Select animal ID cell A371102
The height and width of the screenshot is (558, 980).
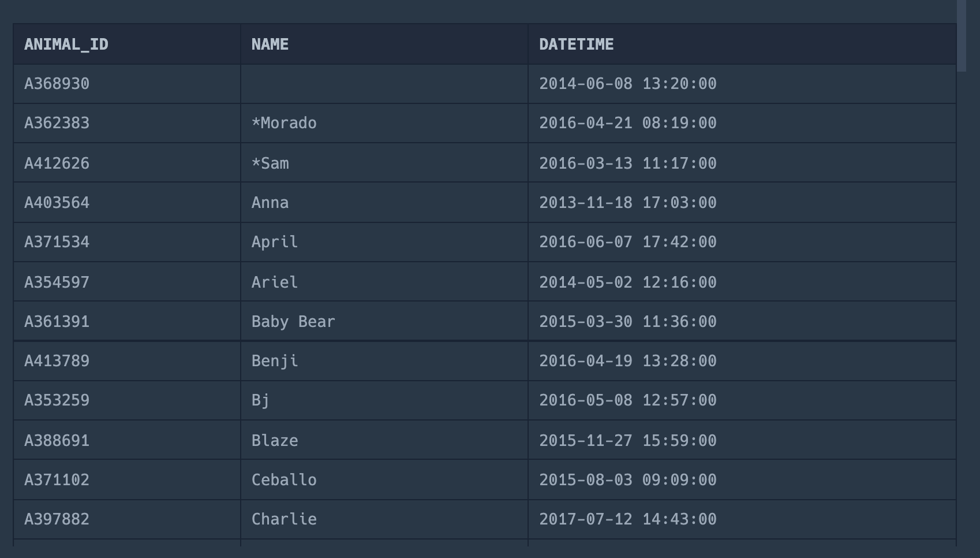pos(57,480)
